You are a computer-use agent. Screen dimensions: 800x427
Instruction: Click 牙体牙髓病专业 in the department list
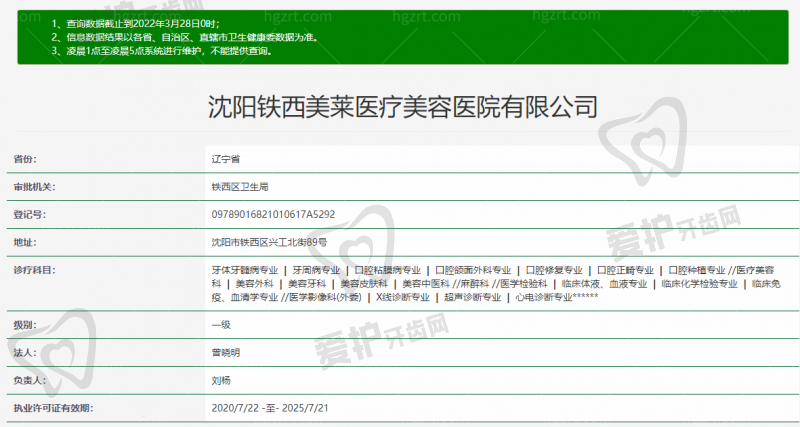[245, 270]
